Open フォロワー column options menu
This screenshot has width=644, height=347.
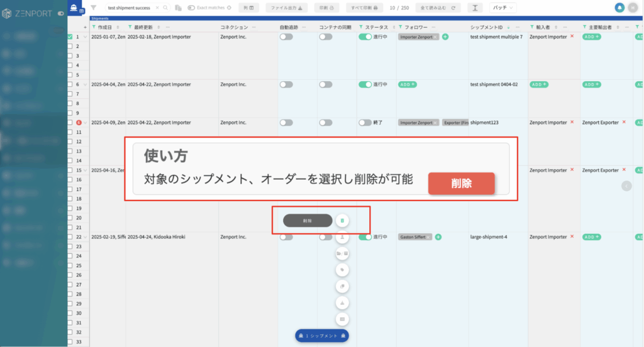(434, 27)
